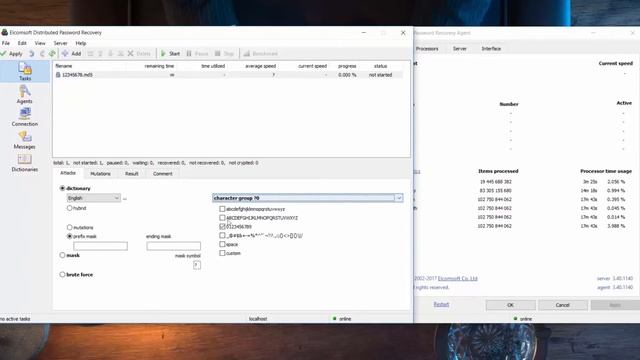Click the green online indicator in main status bar
This screenshot has height=360, width=640.
(334, 318)
